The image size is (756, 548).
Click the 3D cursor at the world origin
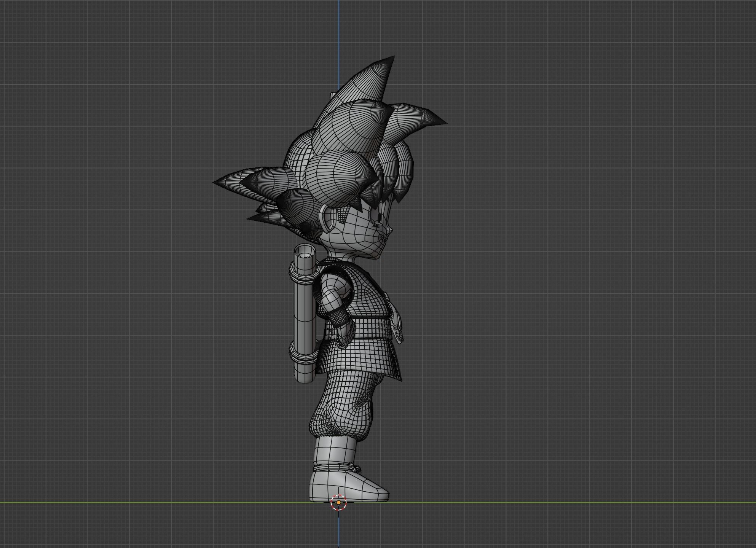point(338,502)
